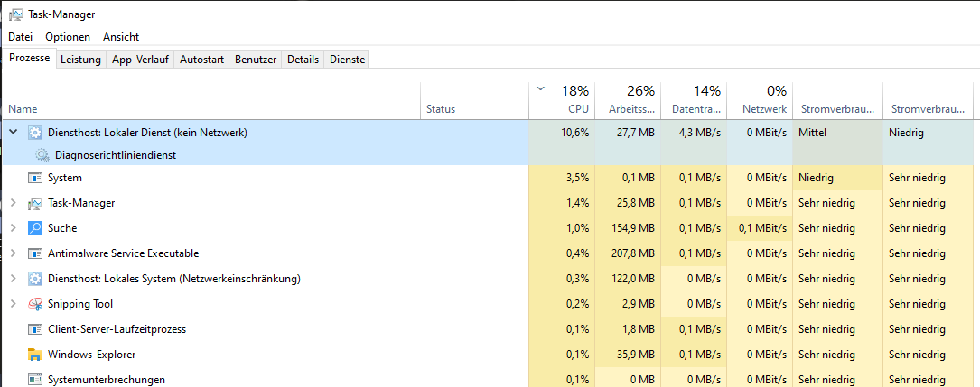980x387 pixels.
Task: Click the Diensthost: Lokales System gear icon
Action: tap(35, 279)
